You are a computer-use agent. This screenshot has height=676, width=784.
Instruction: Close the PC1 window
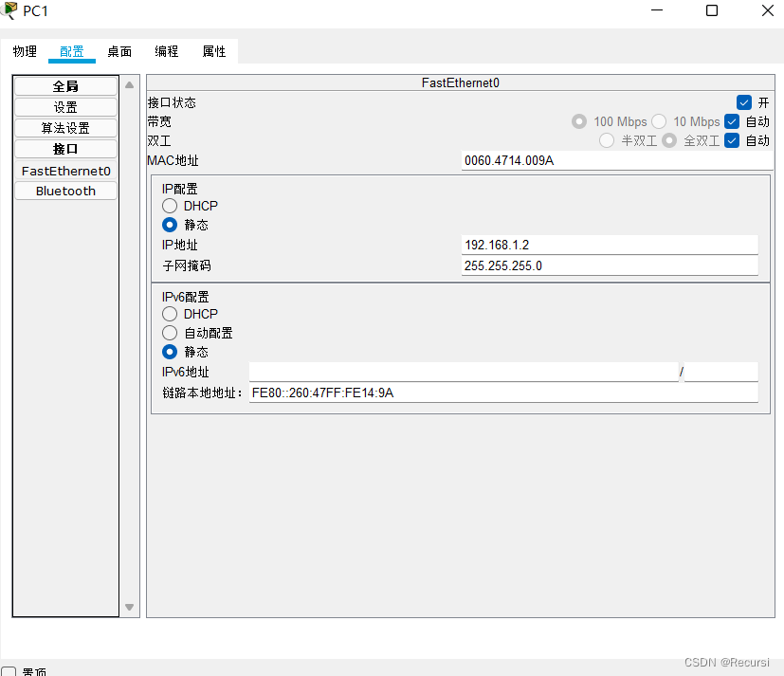[768, 10]
